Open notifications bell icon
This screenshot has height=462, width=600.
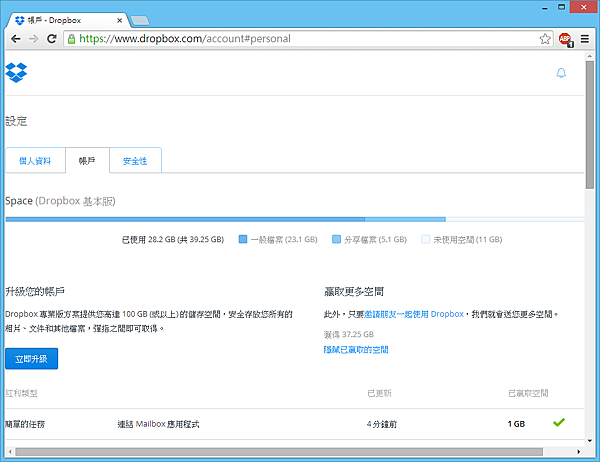tap(561, 73)
